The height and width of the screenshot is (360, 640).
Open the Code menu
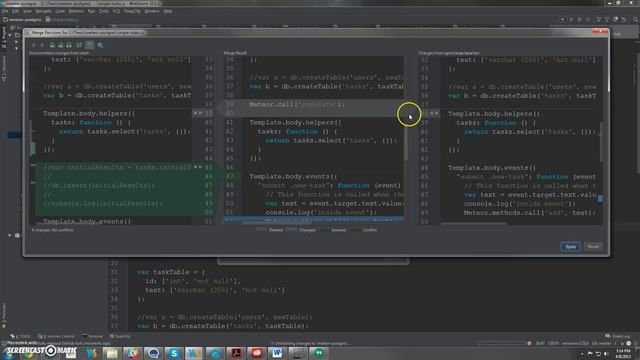tap(60, 11)
